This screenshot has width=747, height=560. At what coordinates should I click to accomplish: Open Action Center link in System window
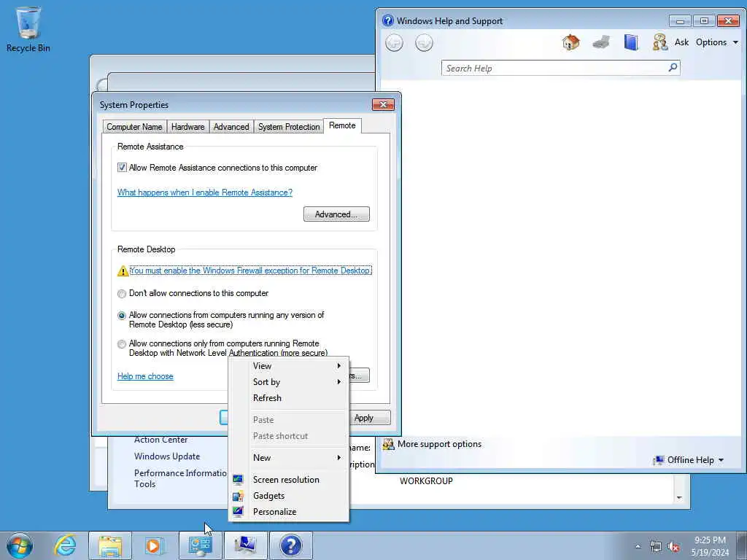click(160, 440)
